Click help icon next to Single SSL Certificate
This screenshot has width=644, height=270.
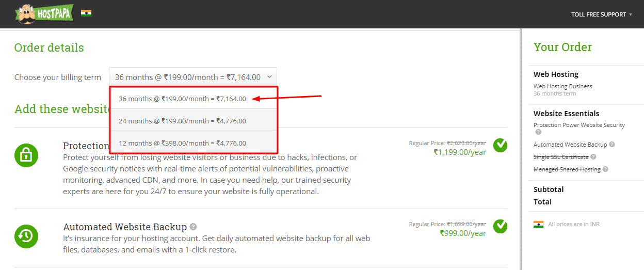point(593,157)
